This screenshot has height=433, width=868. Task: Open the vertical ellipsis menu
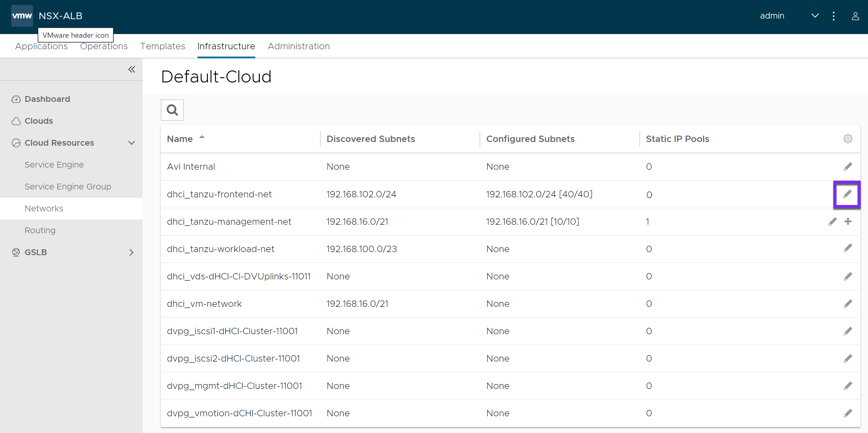(833, 16)
